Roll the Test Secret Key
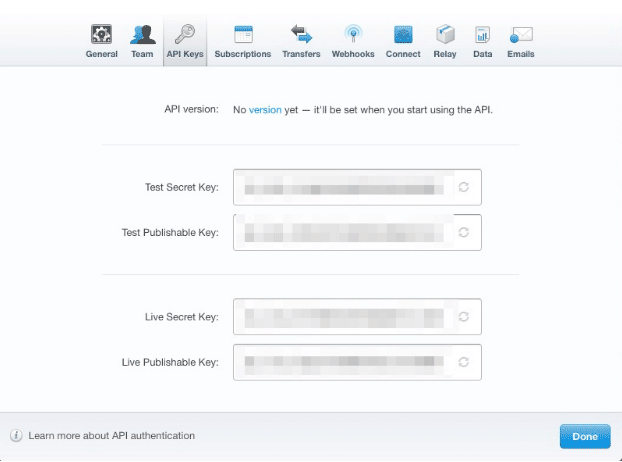 (463, 187)
